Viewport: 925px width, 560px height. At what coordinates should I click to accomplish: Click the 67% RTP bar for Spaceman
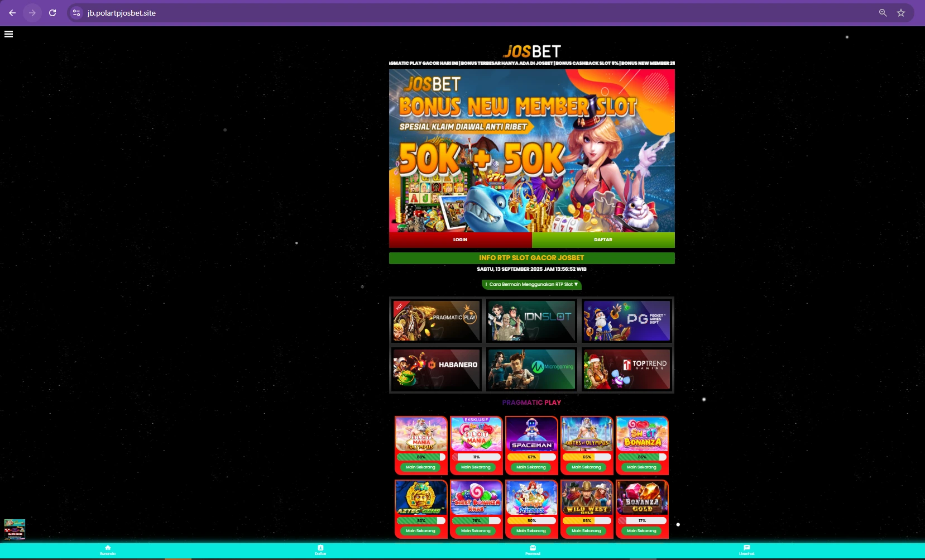(x=531, y=457)
